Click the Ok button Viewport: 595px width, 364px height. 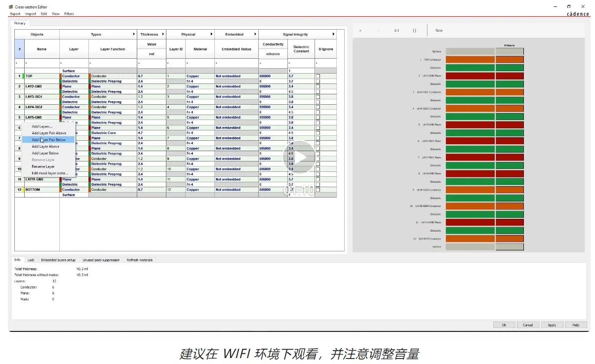(504, 325)
